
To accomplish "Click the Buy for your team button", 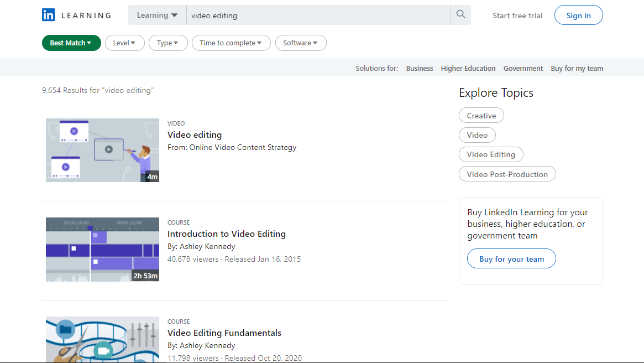I will coord(511,258).
